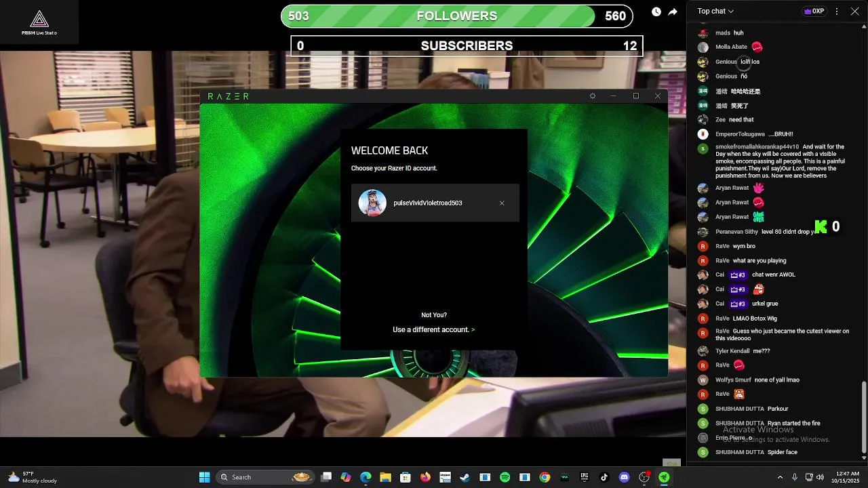Click 'Wolfys Smurf' chat username

click(733, 380)
